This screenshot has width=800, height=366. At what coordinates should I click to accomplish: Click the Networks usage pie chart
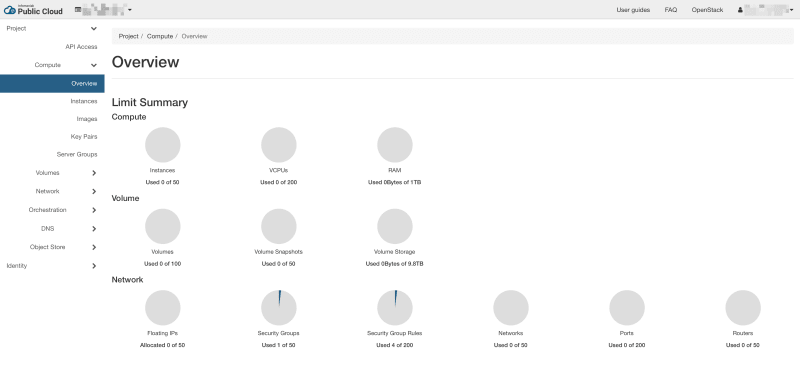pos(511,308)
